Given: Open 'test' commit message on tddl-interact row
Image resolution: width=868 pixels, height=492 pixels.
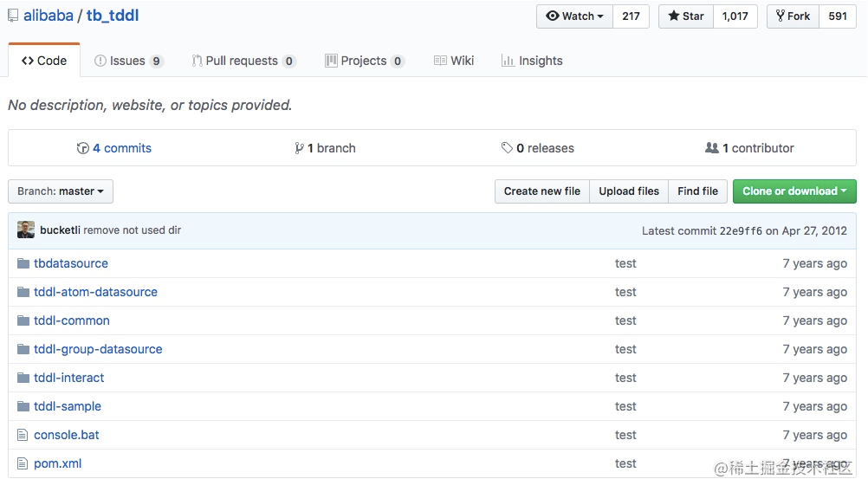Looking at the screenshot, I should point(625,378).
